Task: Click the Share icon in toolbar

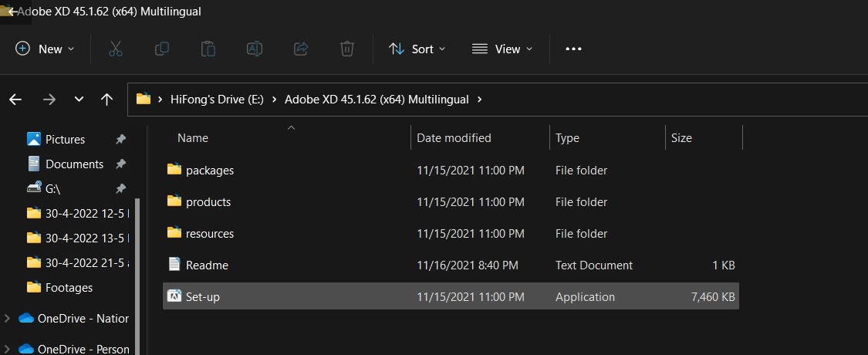Action: pos(301,49)
